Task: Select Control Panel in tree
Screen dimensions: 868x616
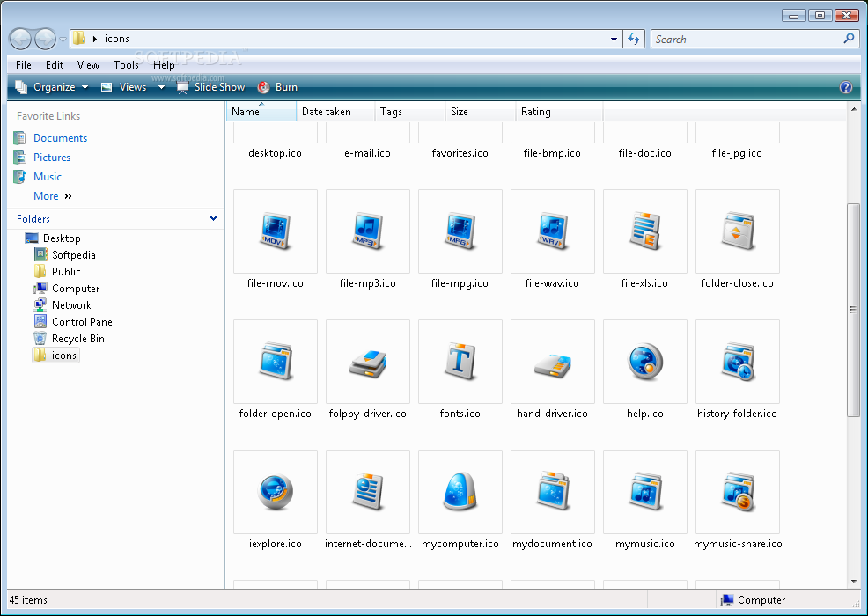Action: coord(83,321)
